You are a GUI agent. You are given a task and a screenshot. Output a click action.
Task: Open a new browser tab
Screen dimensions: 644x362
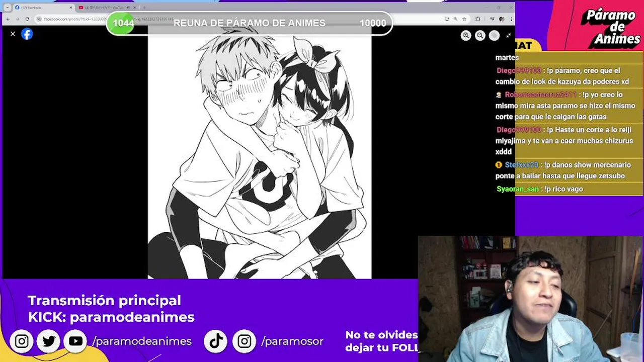[144, 8]
